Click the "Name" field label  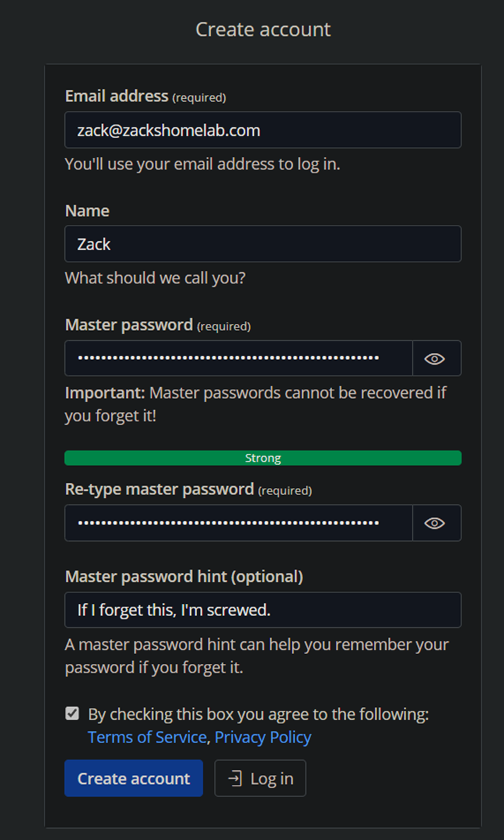tap(87, 211)
